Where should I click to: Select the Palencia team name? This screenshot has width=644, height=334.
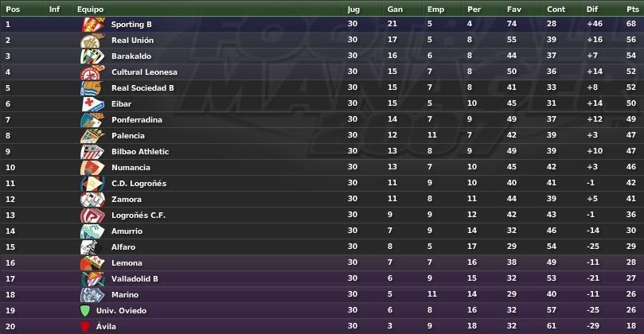pyautogui.click(x=127, y=136)
